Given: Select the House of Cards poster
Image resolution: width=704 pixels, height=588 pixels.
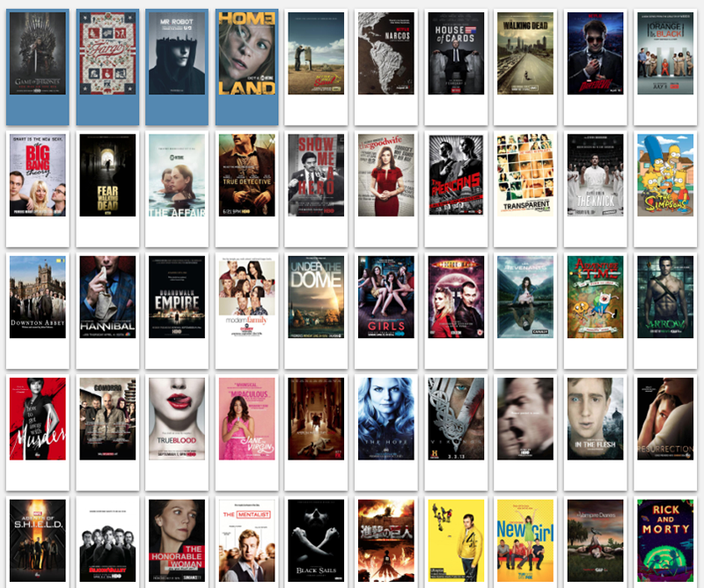Looking at the screenshot, I should (x=456, y=54).
